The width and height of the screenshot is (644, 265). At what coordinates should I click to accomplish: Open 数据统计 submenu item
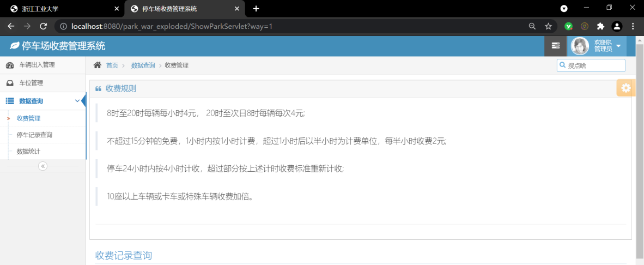(x=28, y=151)
